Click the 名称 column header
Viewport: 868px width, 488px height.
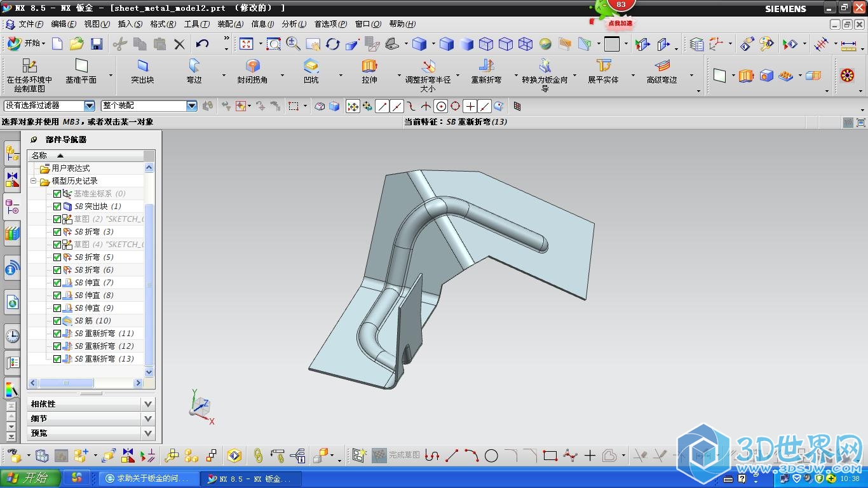point(85,155)
